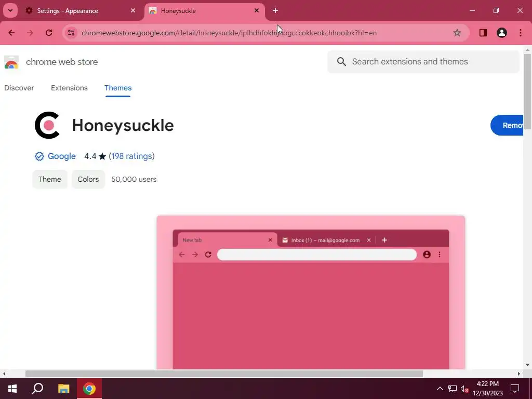Open the Extensions section
532x399 pixels.
pyautogui.click(x=69, y=88)
